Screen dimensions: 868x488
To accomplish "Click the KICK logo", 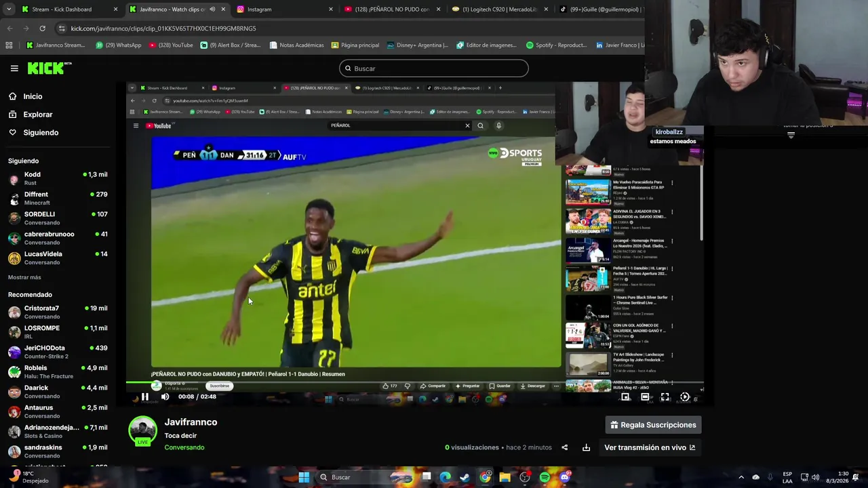I will [49, 68].
